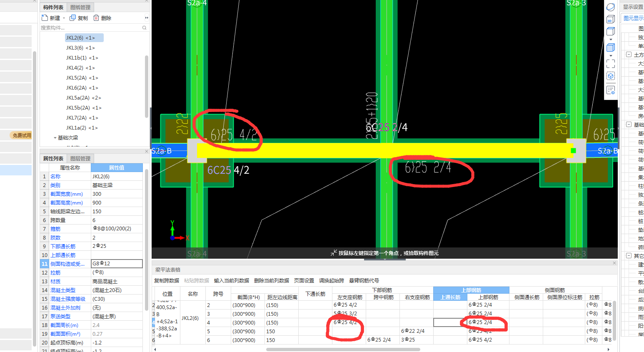The image size is (644, 352).
Task: Click the 下部通长筋 property name
Action: [x=63, y=247]
